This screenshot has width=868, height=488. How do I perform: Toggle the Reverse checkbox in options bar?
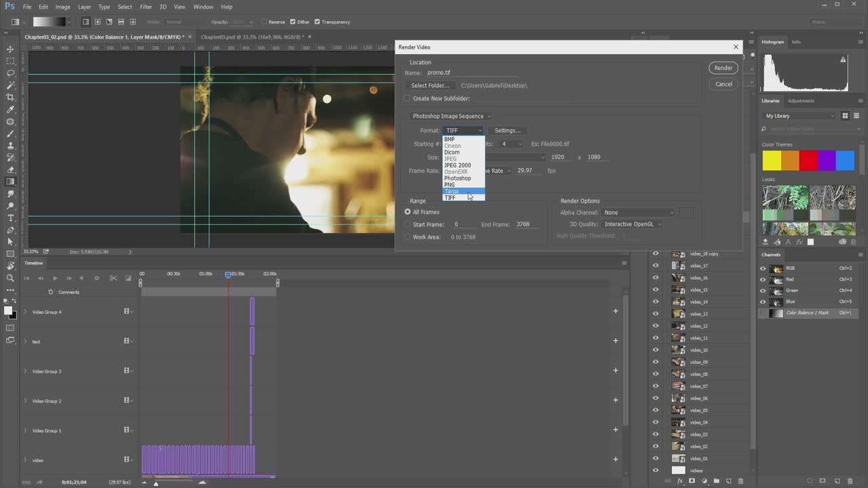point(264,22)
